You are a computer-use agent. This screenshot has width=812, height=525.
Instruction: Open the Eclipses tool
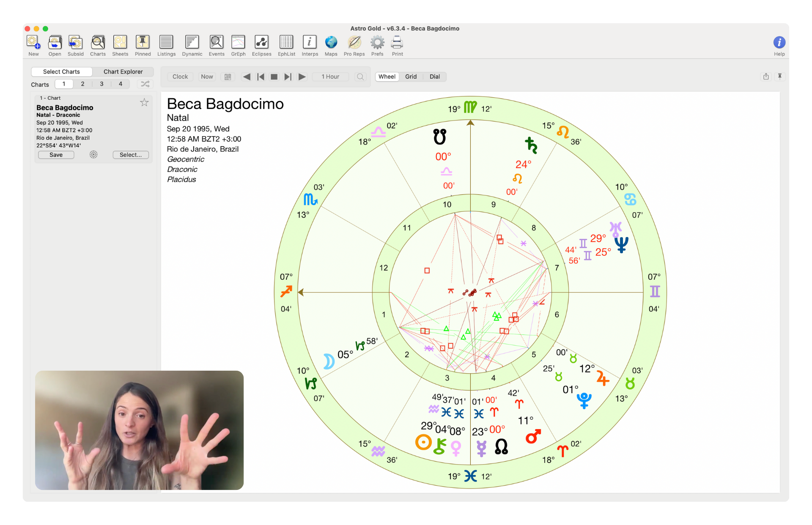click(x=261, y=46)
